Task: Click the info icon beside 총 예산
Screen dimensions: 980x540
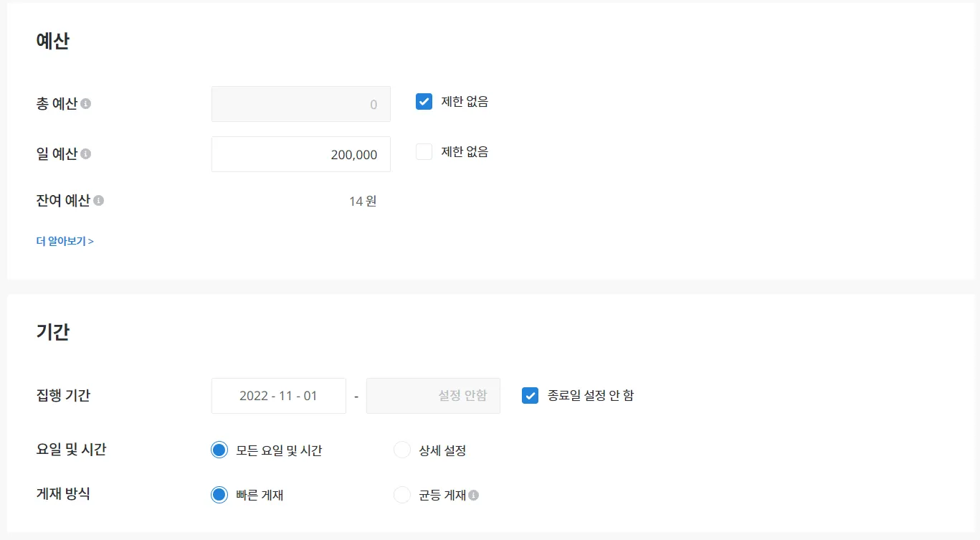Action: coord(86,104)
